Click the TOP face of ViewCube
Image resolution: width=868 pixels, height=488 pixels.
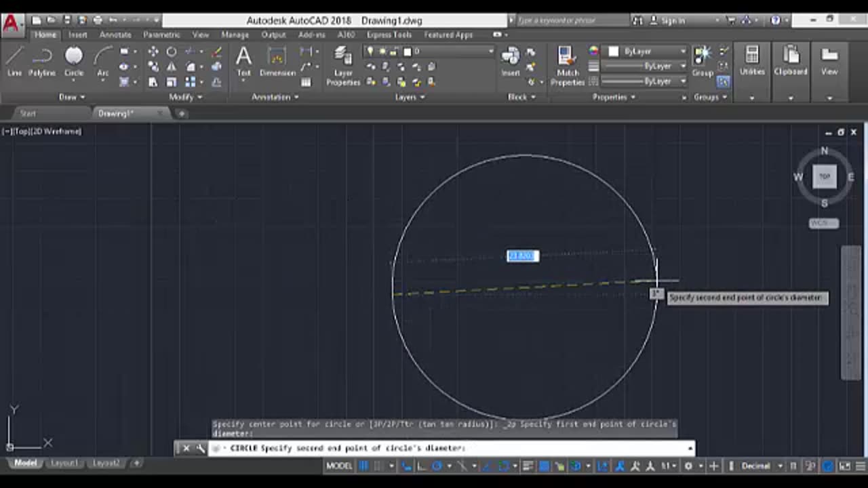point(825,176)
